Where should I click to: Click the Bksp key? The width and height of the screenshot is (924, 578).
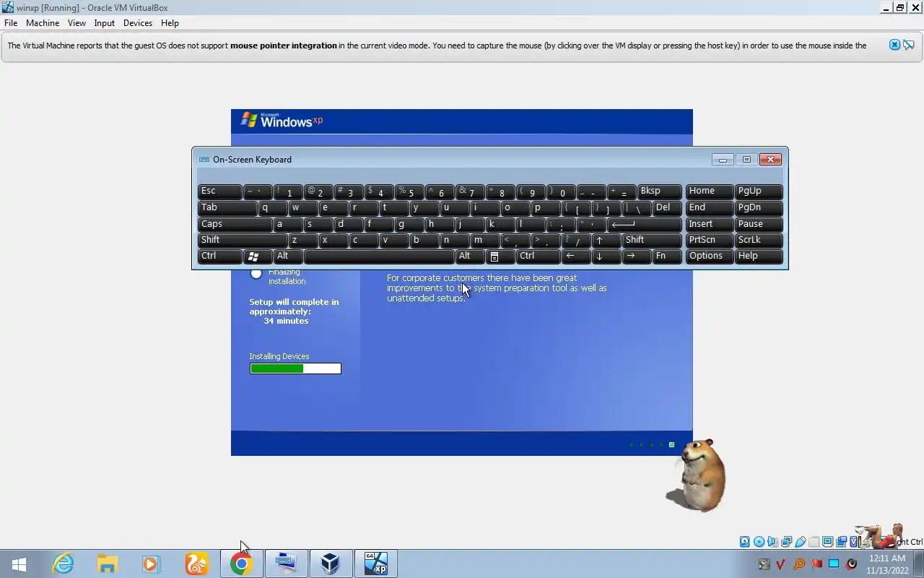[660, 191]
